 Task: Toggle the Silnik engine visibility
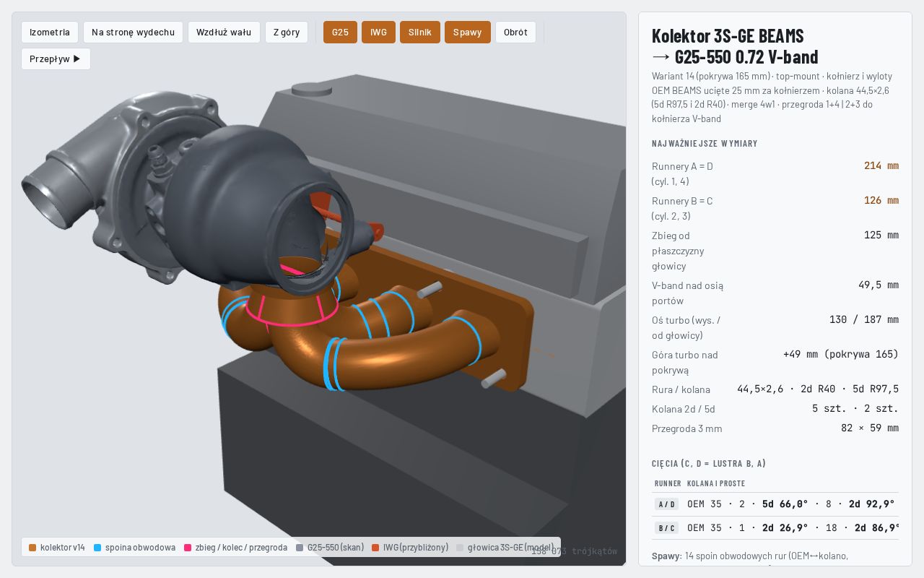tap(420, 32)
